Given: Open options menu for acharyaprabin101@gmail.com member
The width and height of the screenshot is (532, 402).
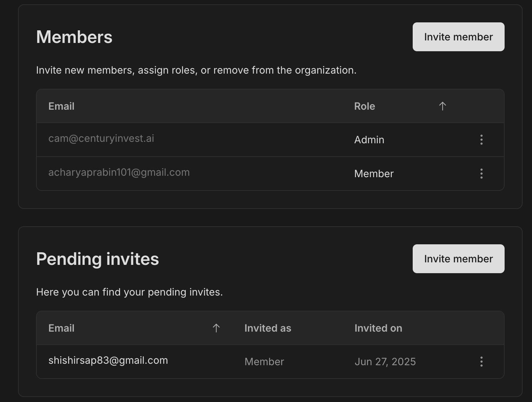Looking at the screenshot, I should (x=481, y=174).
